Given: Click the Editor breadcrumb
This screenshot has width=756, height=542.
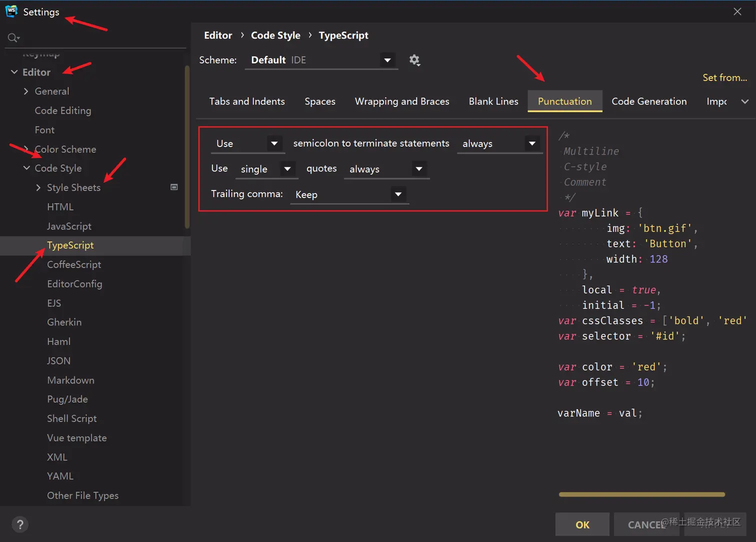Looking at the screenshot, I should [x=218, y=35].
